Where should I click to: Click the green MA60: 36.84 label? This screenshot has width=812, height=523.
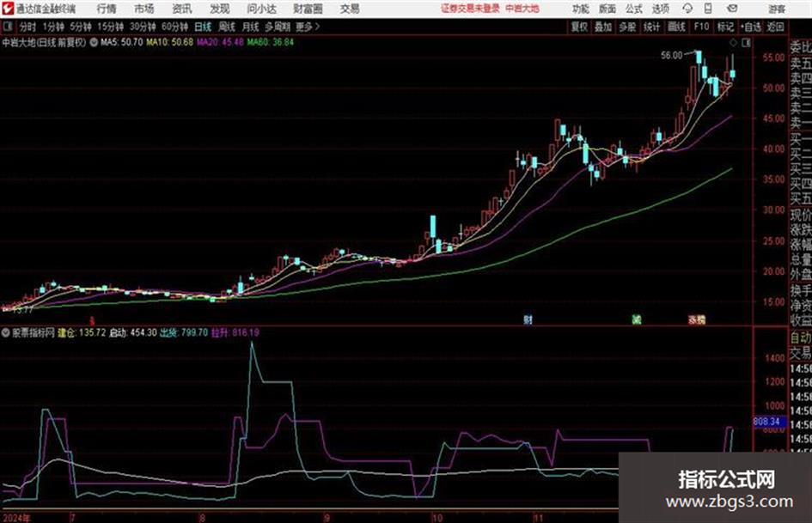[x=270, y=42]
